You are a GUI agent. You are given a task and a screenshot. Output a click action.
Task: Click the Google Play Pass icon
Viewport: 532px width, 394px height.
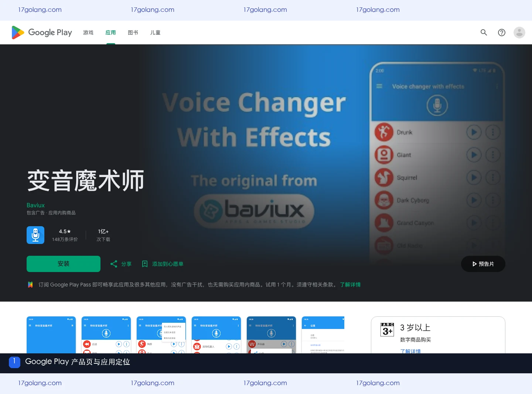click(x=30, y=285)
